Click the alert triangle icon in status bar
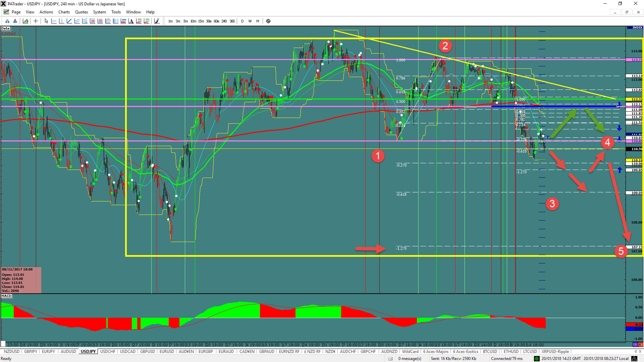 (634, 358)
